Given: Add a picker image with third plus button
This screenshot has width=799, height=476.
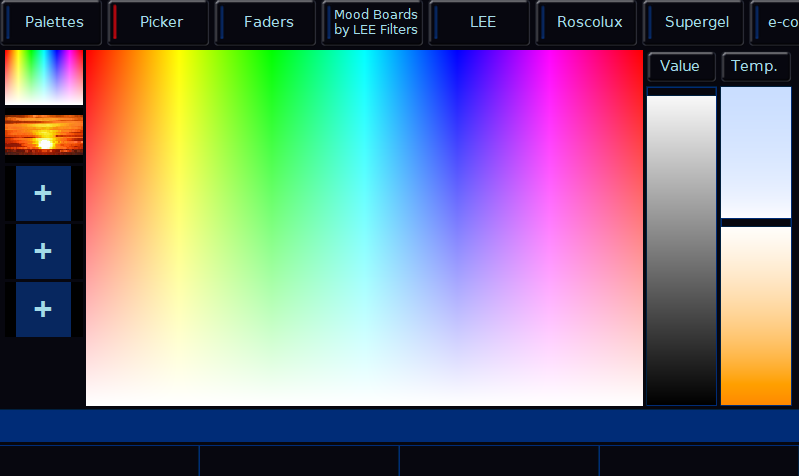Looking at the screenshot, I should pyautogui.click(x=43, y=309).
